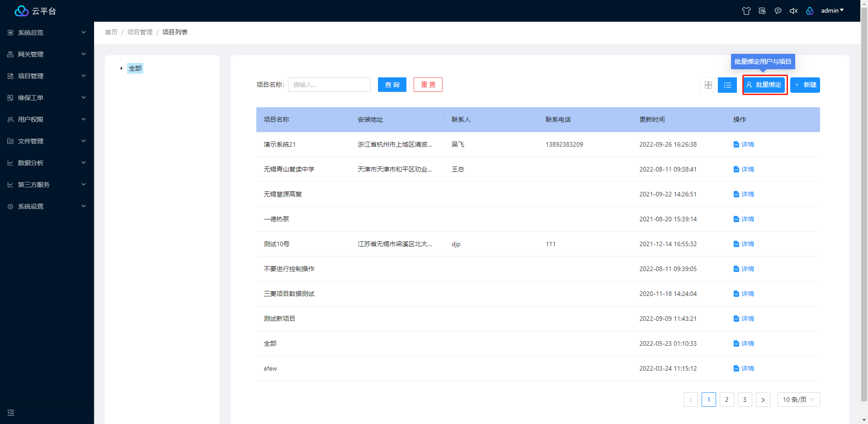Click the 系统总览 sidebar icon

pyautogui.click(x=10, y=33)
